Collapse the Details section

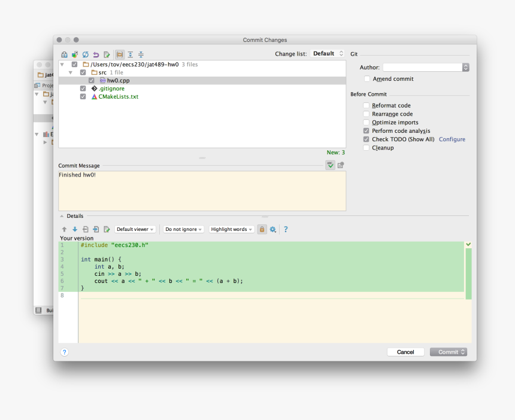pyautogui.click(x=62, y=216)
